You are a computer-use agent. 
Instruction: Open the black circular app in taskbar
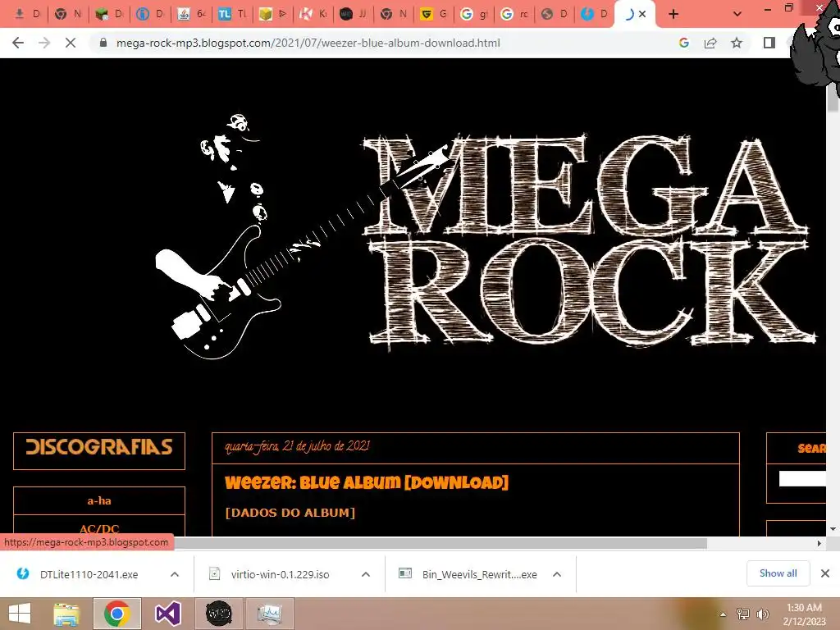point(219,614)
